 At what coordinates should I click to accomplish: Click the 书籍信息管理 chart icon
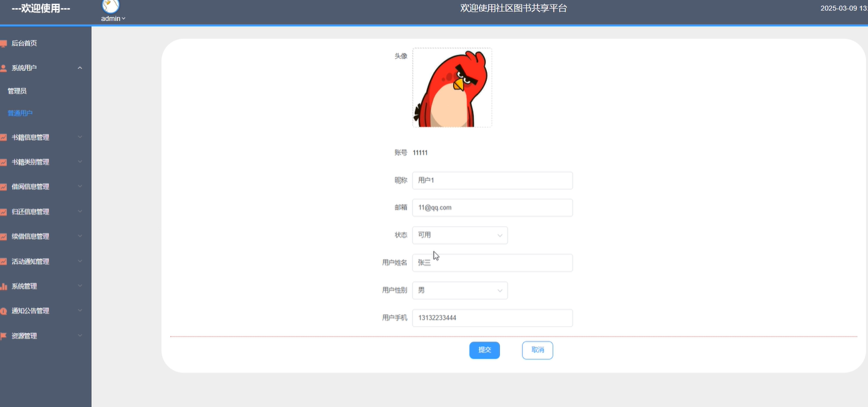point(3,137)
